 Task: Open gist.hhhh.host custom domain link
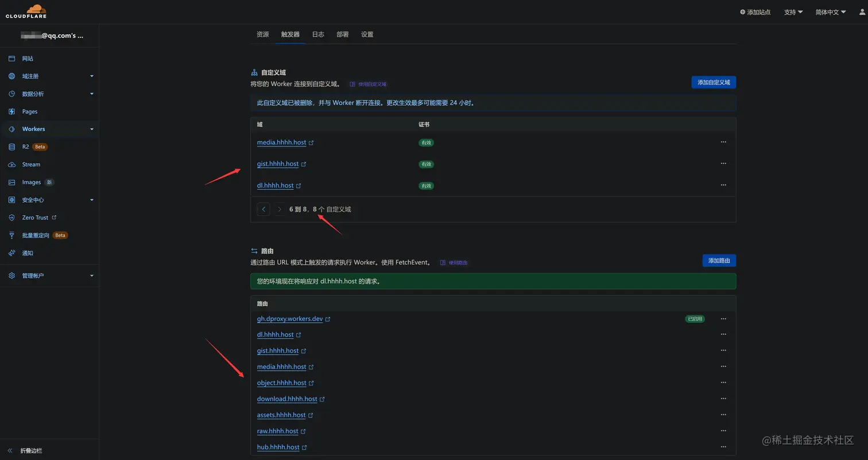(x=281, y=164)
